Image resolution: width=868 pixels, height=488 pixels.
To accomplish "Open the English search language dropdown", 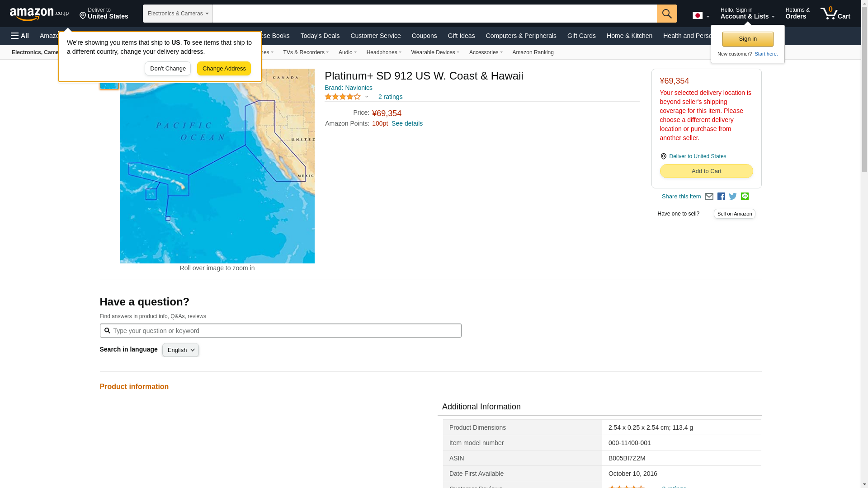I will pyautogui.click(x=180, y=350).
